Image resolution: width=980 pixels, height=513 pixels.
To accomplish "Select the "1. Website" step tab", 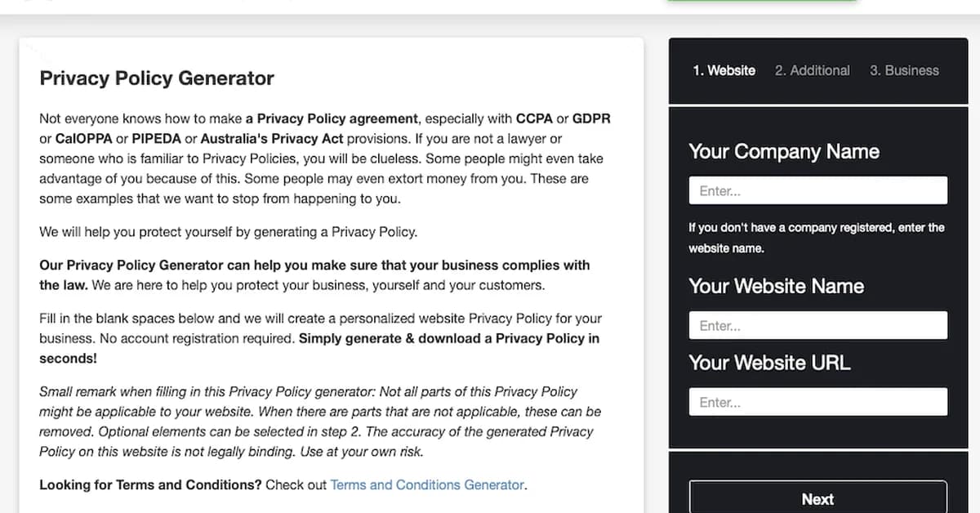I will point(724,70).
